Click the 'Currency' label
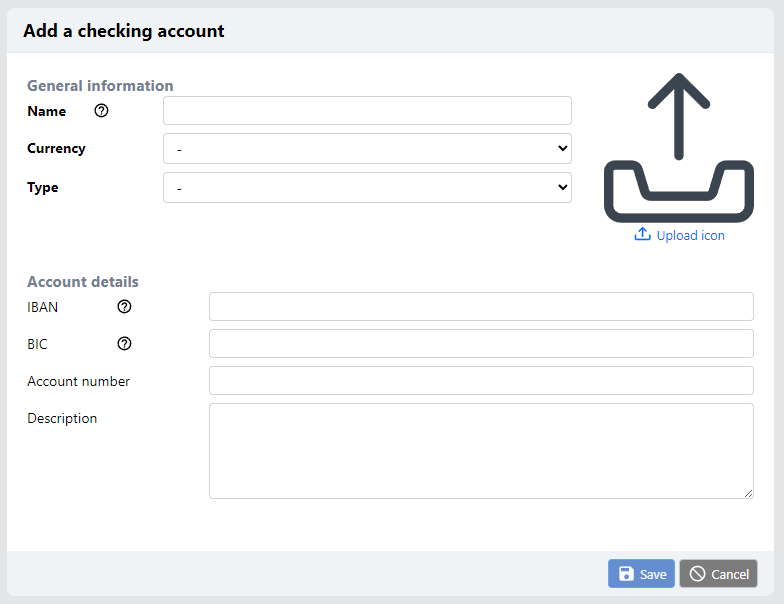This screenshot has height=604, width=784. pos(56,148)
